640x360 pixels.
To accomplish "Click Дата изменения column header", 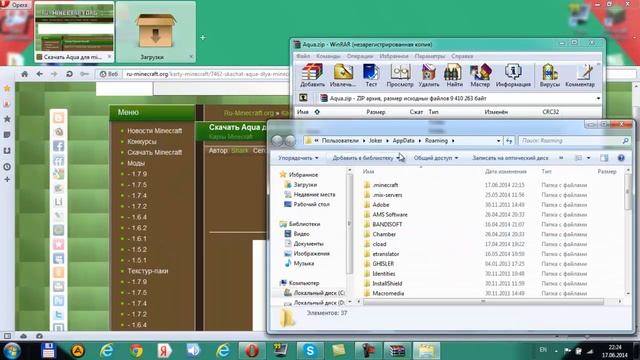I will [506, 172].
